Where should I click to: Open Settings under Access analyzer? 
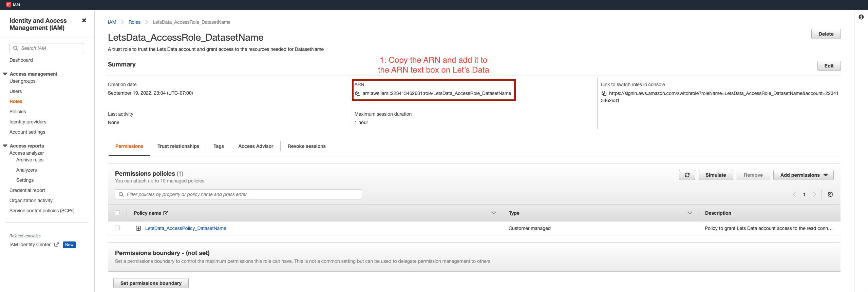point(25,180)
